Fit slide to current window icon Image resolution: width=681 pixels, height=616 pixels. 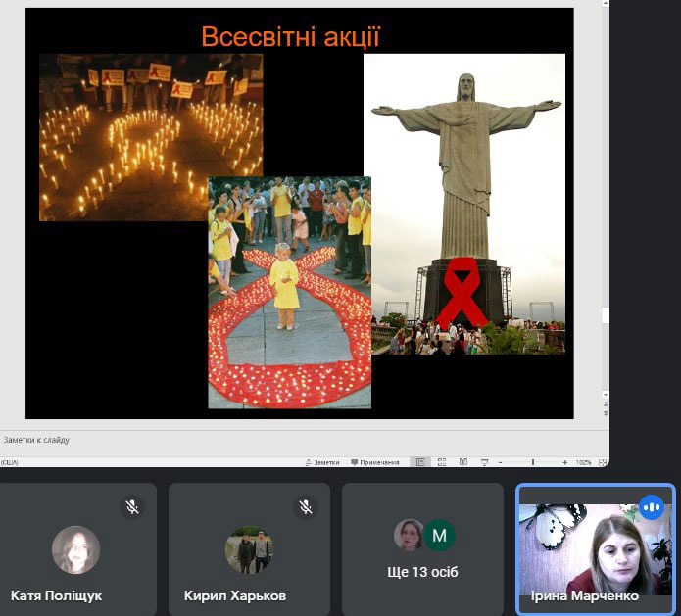pos(603,463)
